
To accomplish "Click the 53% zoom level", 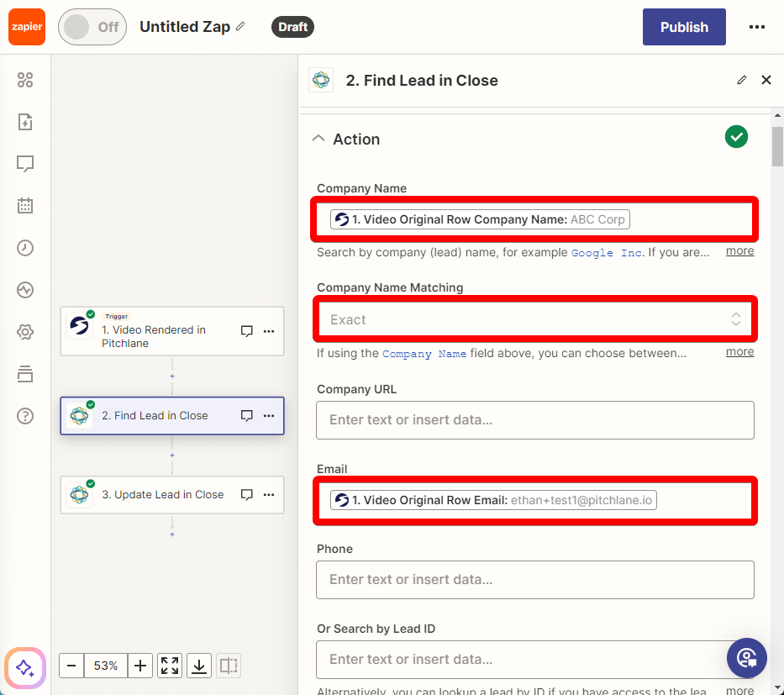I will coord(106,666).
